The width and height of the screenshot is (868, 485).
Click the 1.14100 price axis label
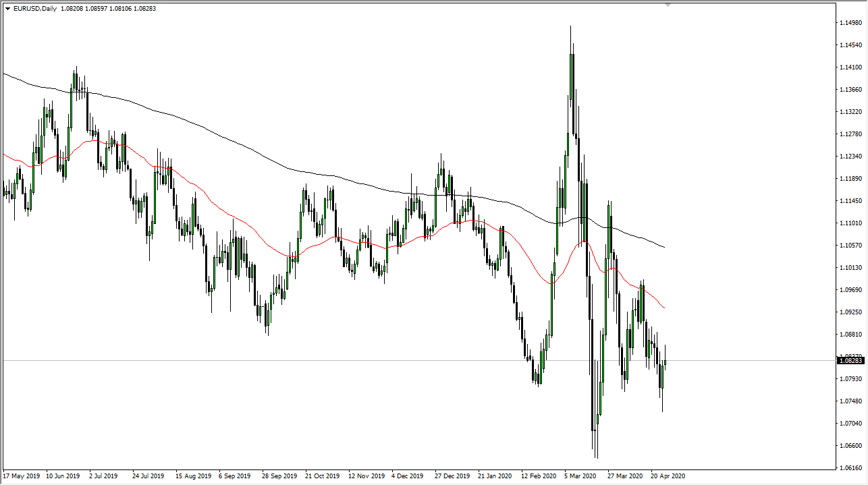pyautogui.click(x=851, y=67)
